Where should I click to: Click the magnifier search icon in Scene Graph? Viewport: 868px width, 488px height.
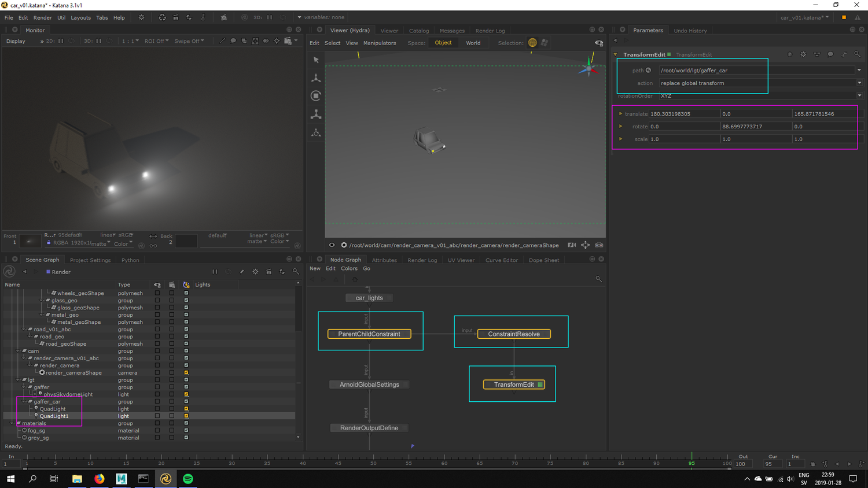pos(296,272)
